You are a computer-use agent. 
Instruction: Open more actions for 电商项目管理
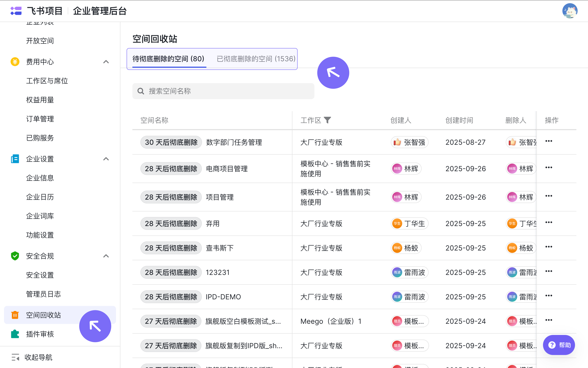549,167
